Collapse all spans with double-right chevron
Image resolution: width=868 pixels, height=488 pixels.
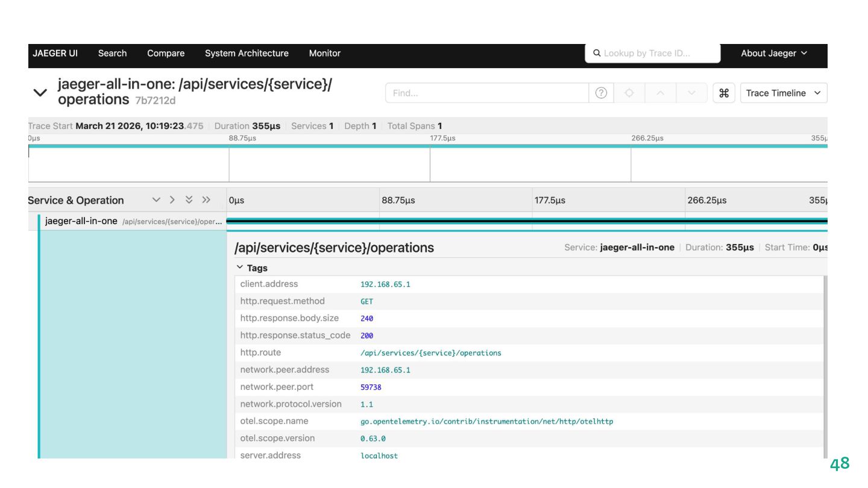[206, 200]
